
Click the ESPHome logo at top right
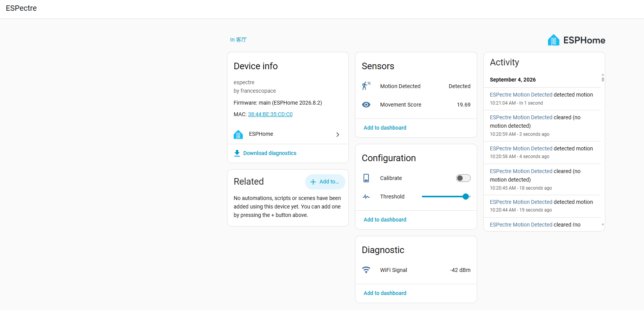tap(576, 40)
